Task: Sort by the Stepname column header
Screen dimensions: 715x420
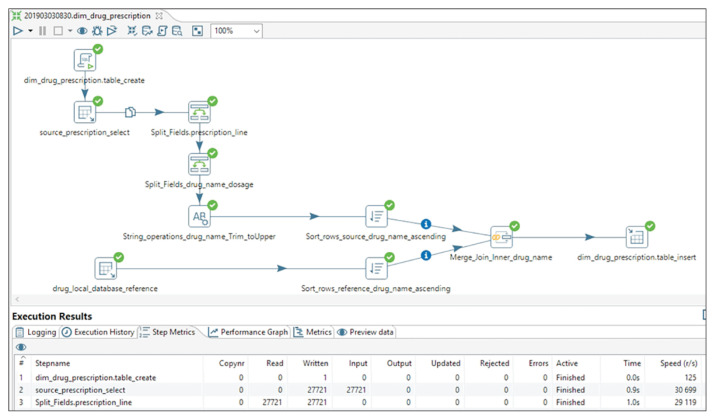Action: coord(53,363)
